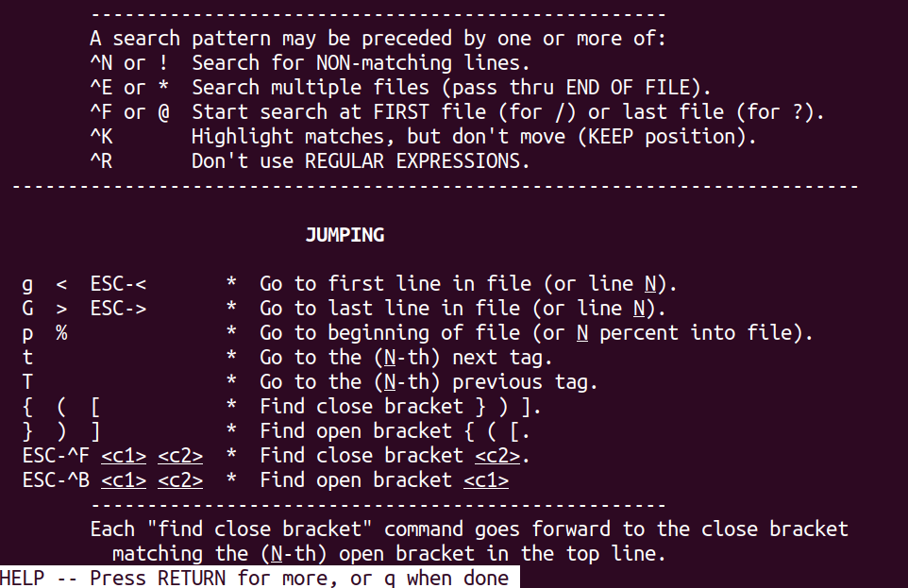Click "Don't use REGULAR EXPRESSIONS" text

pyautogui.click(x=361, y=161)
